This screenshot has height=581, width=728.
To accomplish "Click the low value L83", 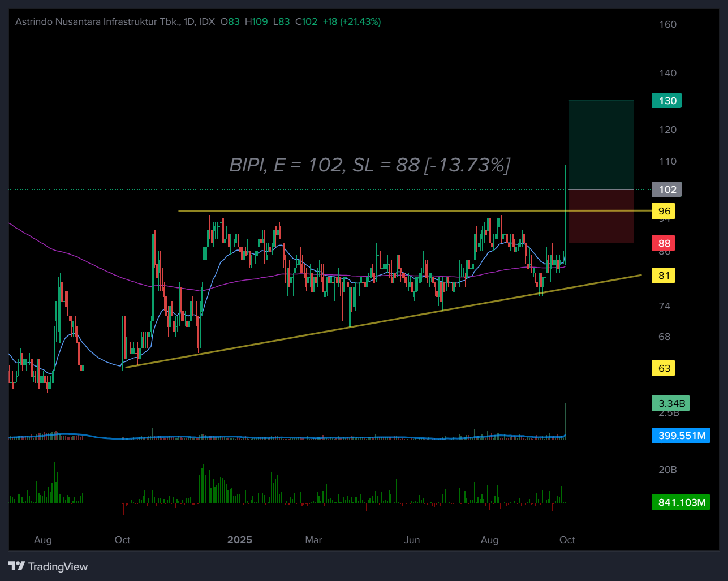I will click(x=281, y=21).
